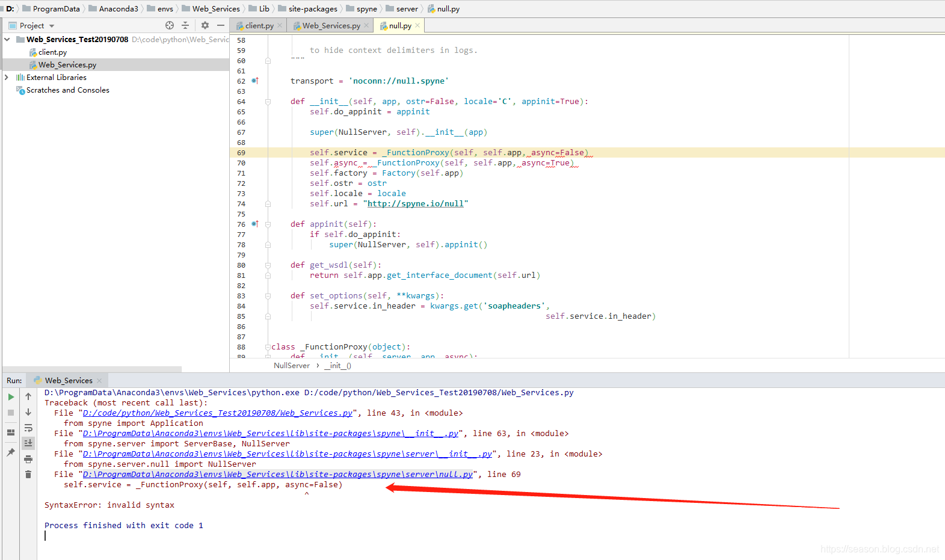Close the Web_Services.py tab
This screenshot has height=560, width=945.
tap(366, 25)
